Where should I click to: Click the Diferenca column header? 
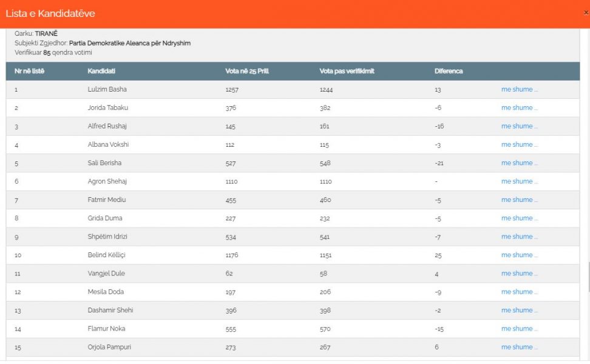pyautogui.click(x=449, y=71)
